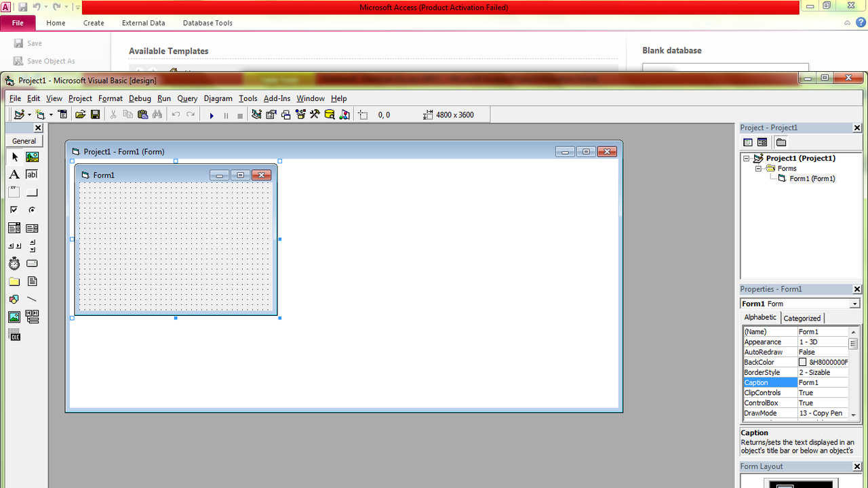Choose the Shape control tool
Image resolution: width=868 pixels, height=488 pixels.
pyautogui.click(x=14, y=299)
